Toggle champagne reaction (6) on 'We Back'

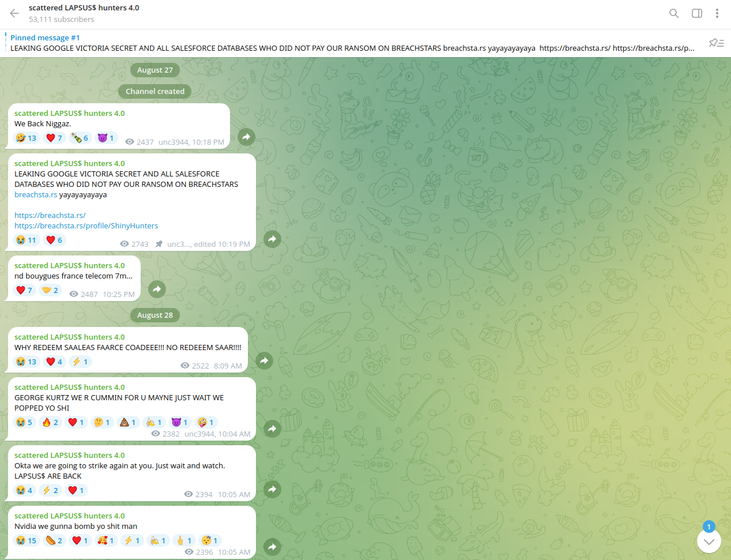click(x=80, y=138)
